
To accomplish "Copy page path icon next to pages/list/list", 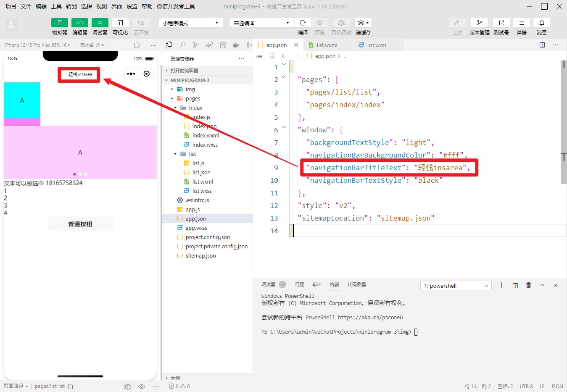I will point(70,386).
